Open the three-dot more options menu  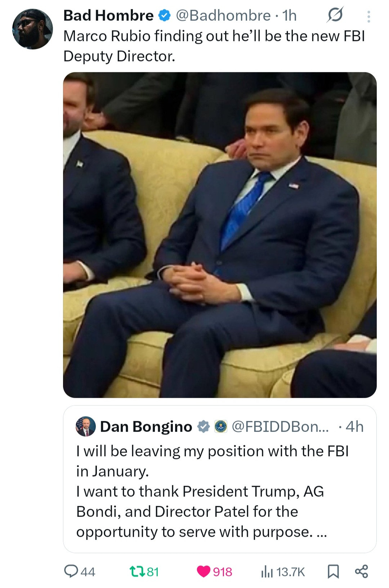coord(368,16)
